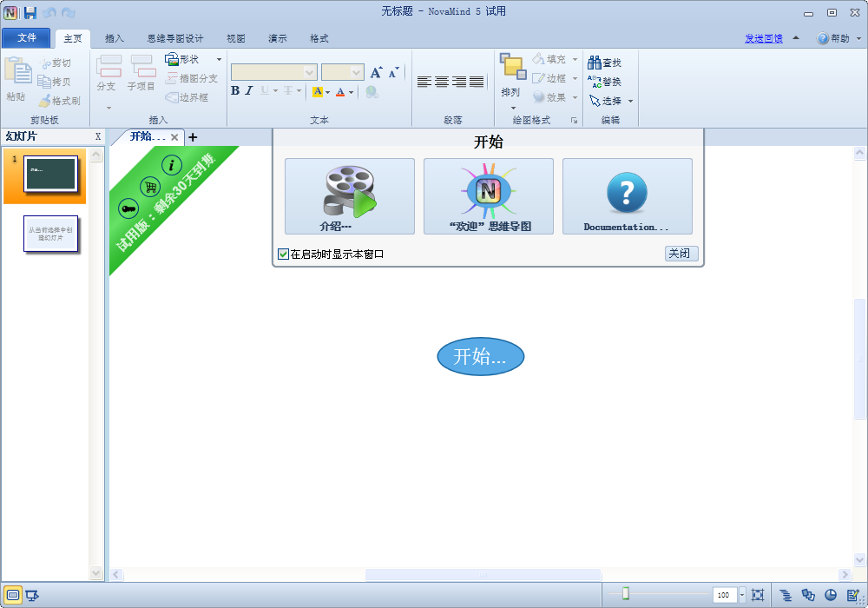This screenshot has width=868, height=608.
Task: Switch to the View (视图) ribbon tab
Action: coord(236,38)
